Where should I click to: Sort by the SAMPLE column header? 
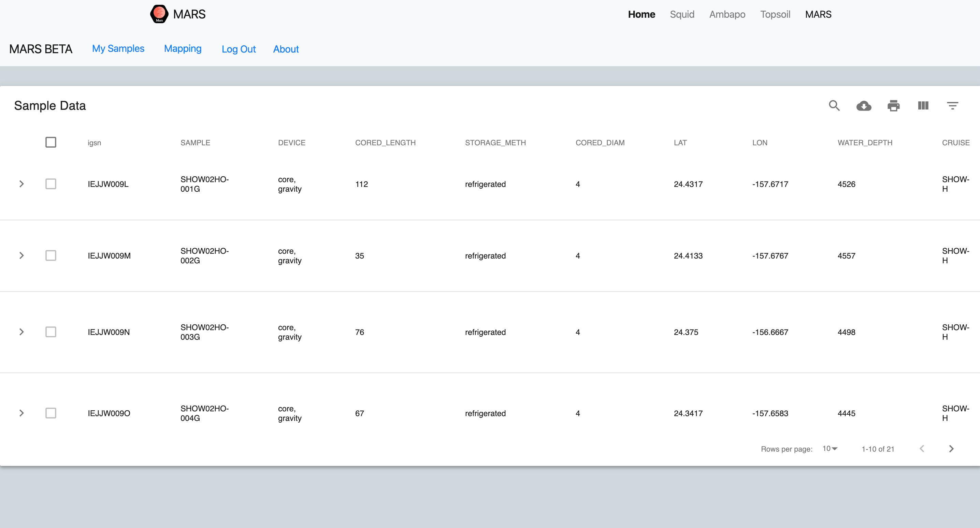click(x=195, y=143)
